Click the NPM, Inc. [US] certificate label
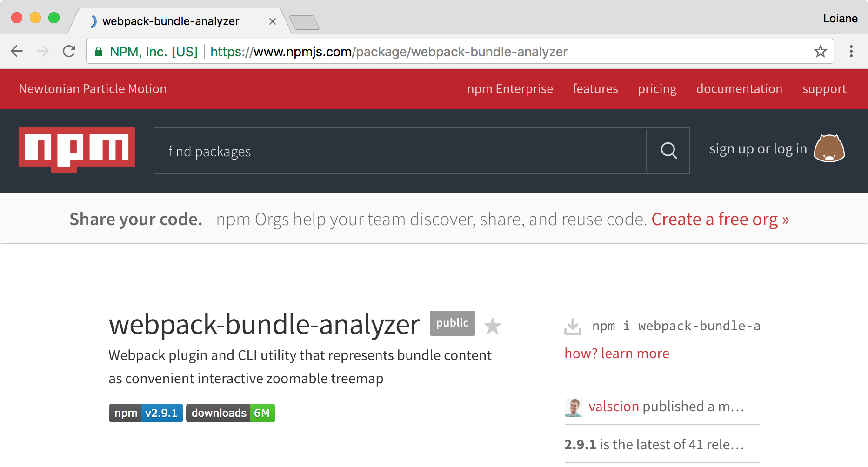 point(154,52)
